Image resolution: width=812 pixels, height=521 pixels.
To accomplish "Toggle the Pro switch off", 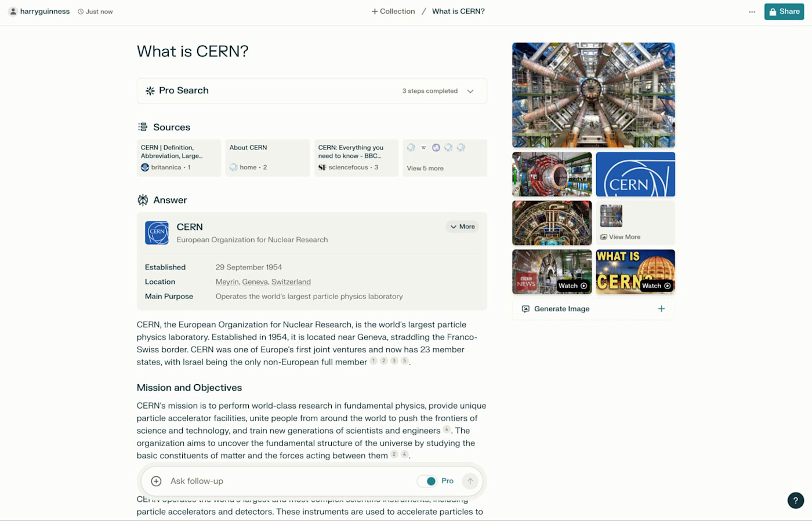I will point(427,481).
